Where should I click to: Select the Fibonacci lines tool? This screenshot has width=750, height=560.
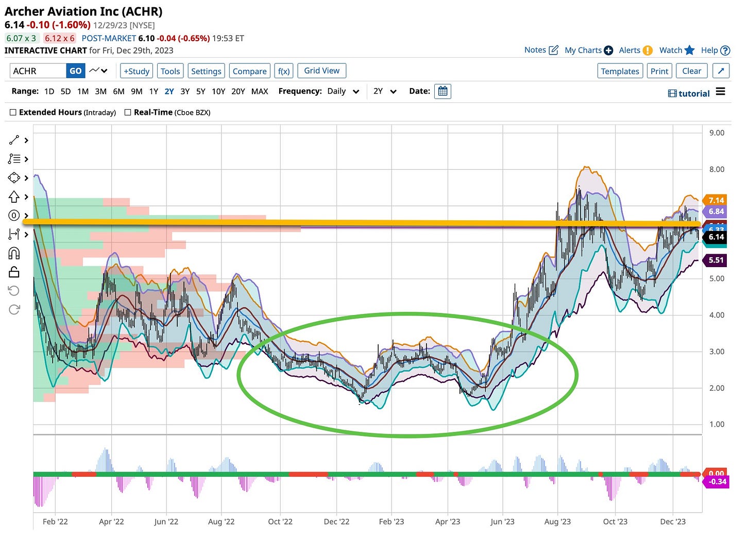[14, 159]
